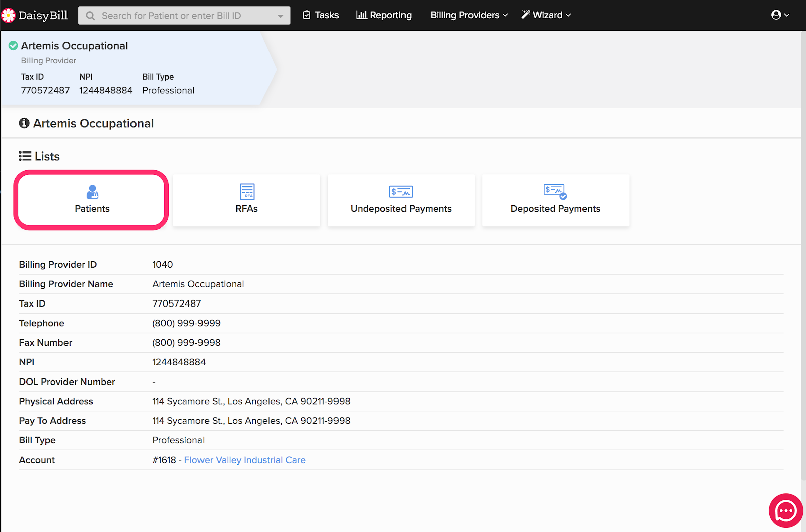Image resolution: width=806 pixels, height=532 pixels.
Task: Click the Tasks clipboard icon
Action: pos(307,15)
